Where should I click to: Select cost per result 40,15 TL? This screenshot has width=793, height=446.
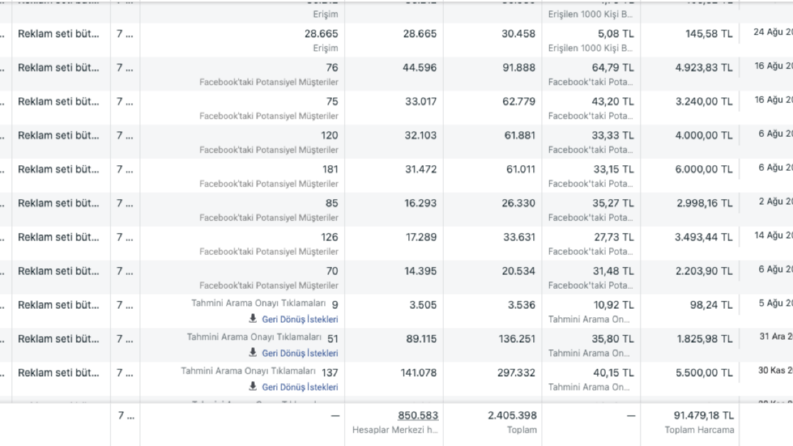pyautogui.click(x=613, y=373)
